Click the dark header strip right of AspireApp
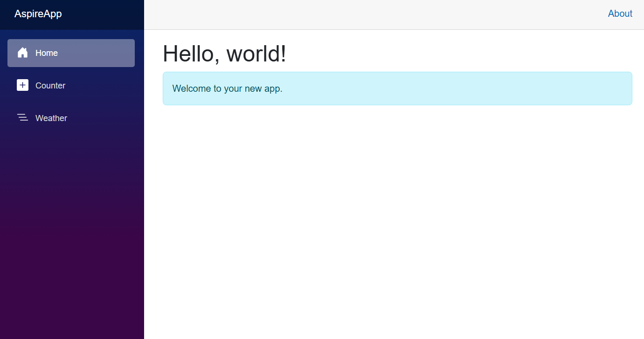The image size is (644, 339). click(103, 14)
